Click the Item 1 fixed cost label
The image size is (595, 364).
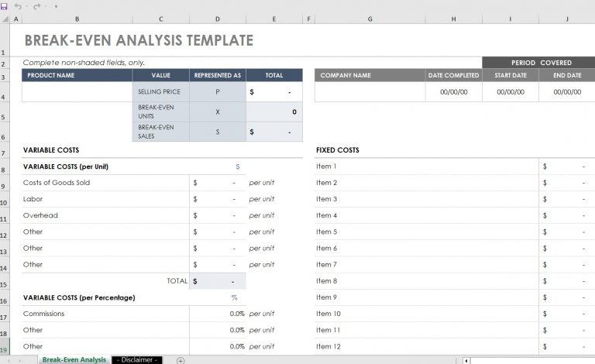pyautogui.click(x=326, y=166)
